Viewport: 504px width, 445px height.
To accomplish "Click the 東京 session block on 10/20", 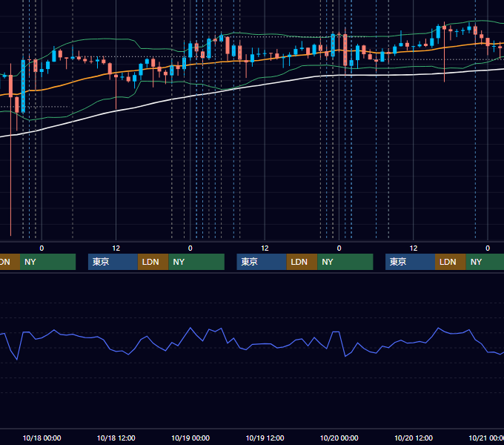I will pos(410,262).
